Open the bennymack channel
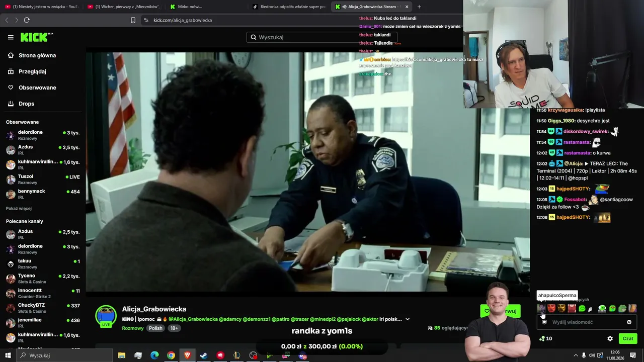Image resolution: width=644 pixels, height=362 pixels. point(43,194)
